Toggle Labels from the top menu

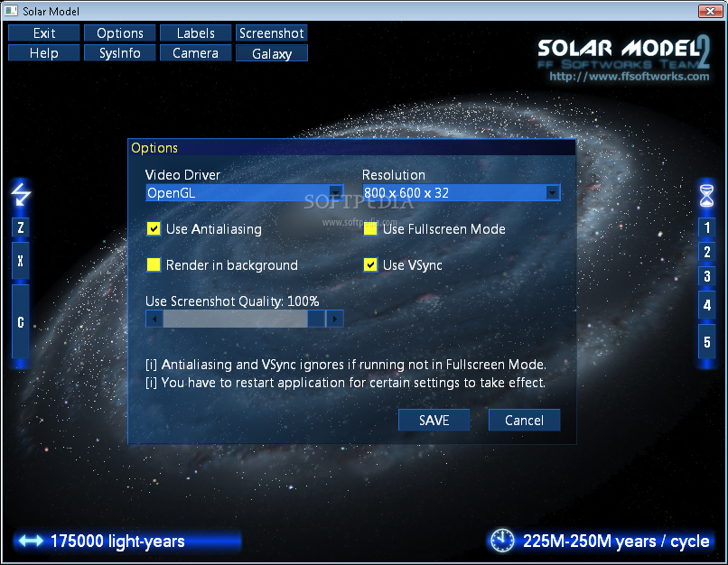click(195, 32)
